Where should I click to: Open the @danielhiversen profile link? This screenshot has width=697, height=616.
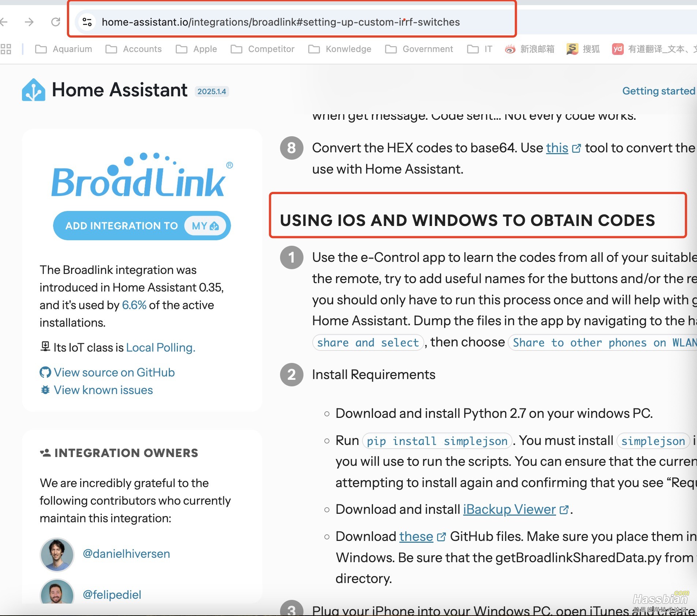[126, 554]
